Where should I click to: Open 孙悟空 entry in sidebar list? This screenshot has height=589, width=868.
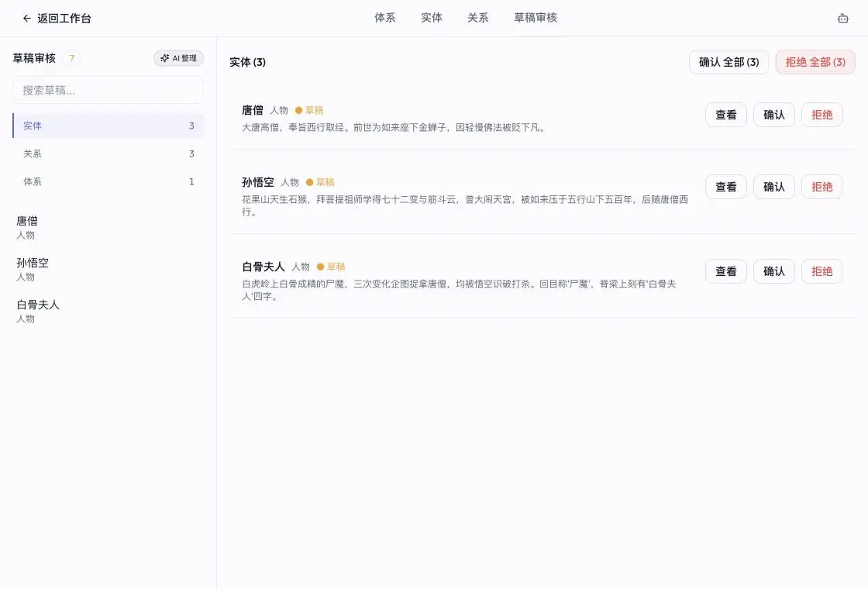pyautogui.click(x=108, y=269)
